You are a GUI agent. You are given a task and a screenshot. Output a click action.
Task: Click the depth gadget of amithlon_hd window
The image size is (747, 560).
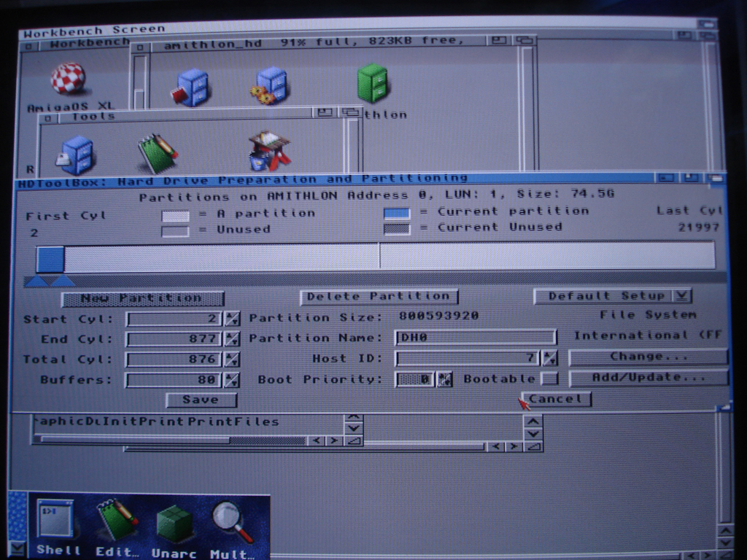tap(525, 41)
